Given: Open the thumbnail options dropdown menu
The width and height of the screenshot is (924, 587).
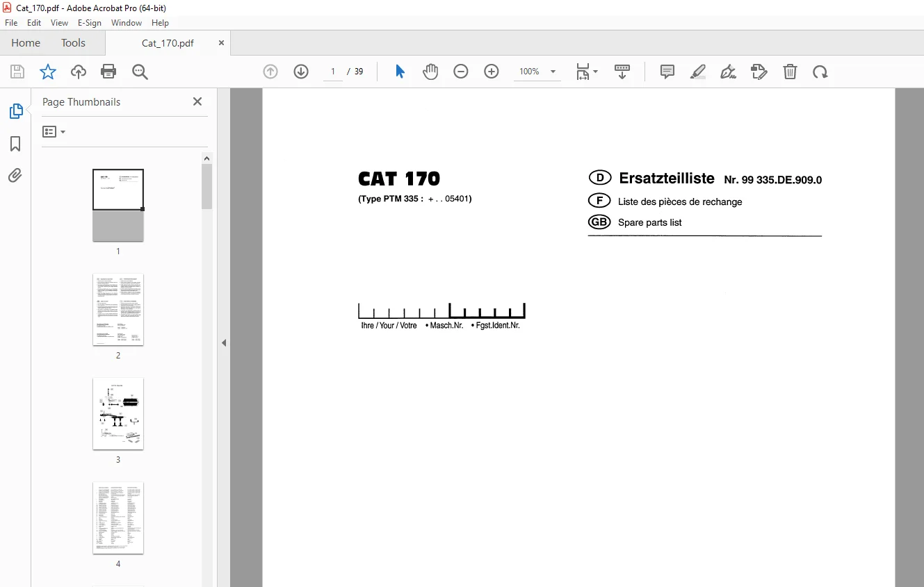Looking at the screenshot, I should click(x=54, y=131).
